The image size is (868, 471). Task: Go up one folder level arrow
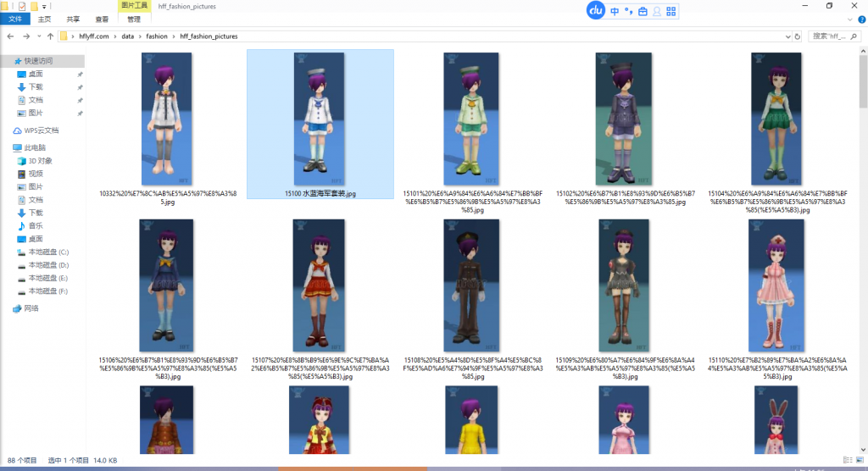coord(50,36)
